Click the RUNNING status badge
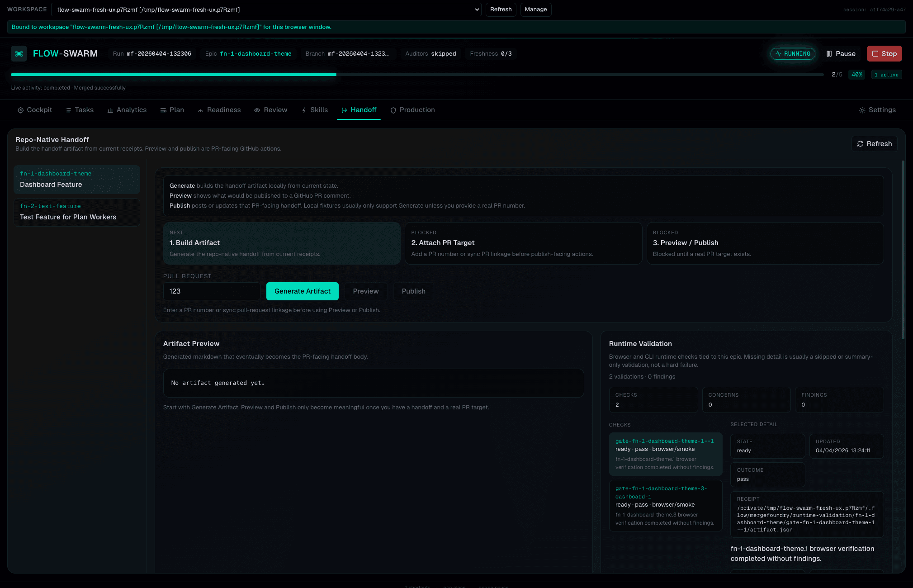913x588 pixels. pos(793,54)
